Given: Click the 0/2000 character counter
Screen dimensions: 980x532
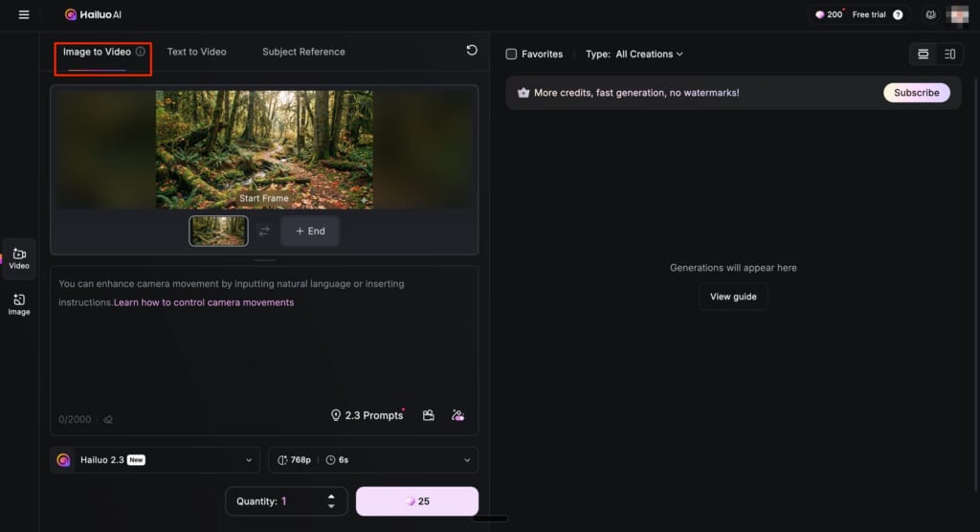Looking at the screenshot, I should (x=75, y=419).
